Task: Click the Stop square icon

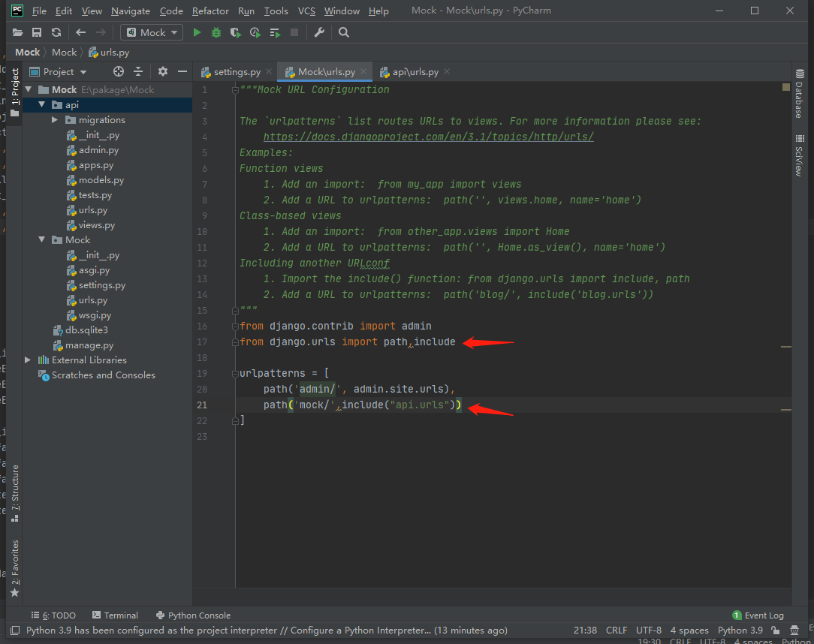Action: coord(294,33)
